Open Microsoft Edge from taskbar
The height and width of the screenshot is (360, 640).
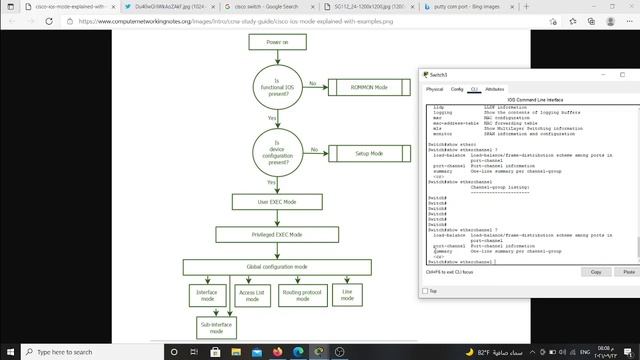pyautogui.click(x=298, y=352)
